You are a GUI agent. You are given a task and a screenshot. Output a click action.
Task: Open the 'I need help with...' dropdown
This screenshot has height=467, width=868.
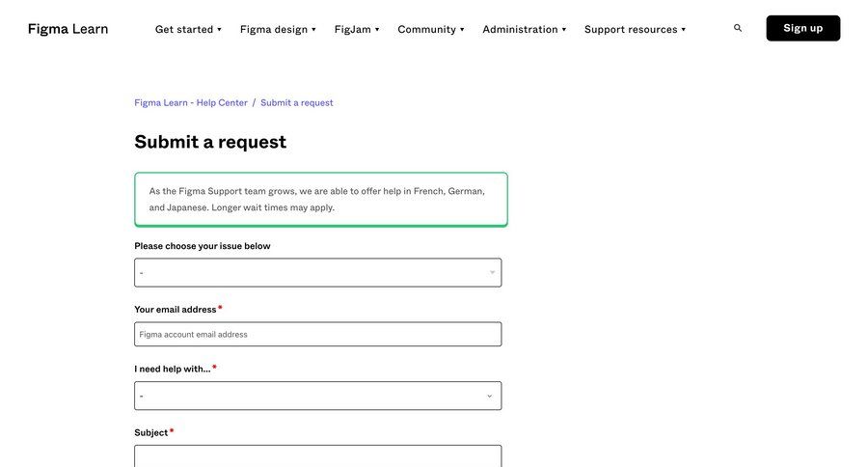317,396
